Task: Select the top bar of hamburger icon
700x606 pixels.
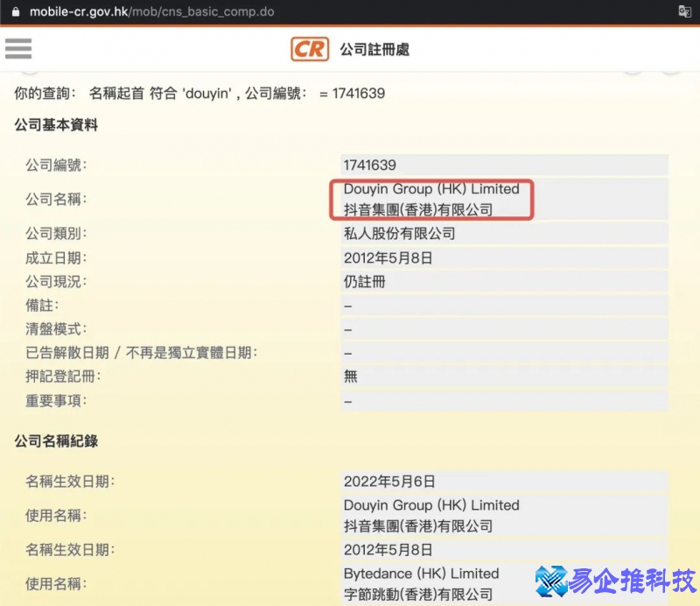Action: [x=18, y=42]
